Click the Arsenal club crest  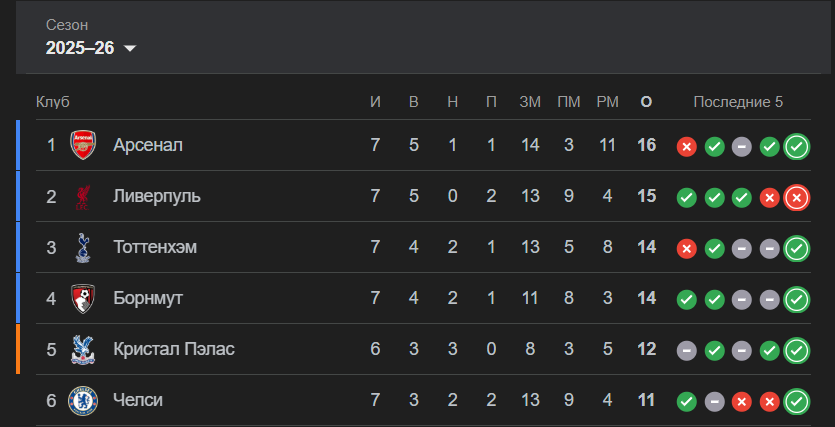(83, 145)
